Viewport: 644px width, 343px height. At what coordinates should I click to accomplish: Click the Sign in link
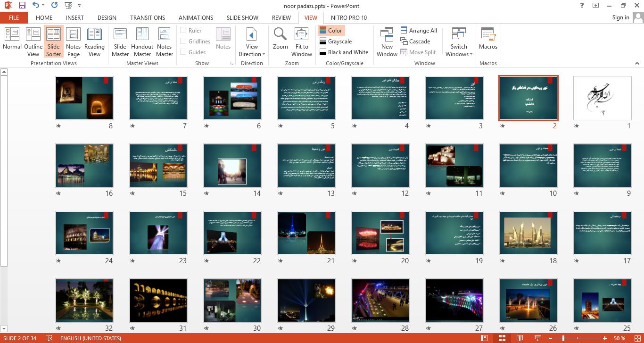[x=620, y=17]
